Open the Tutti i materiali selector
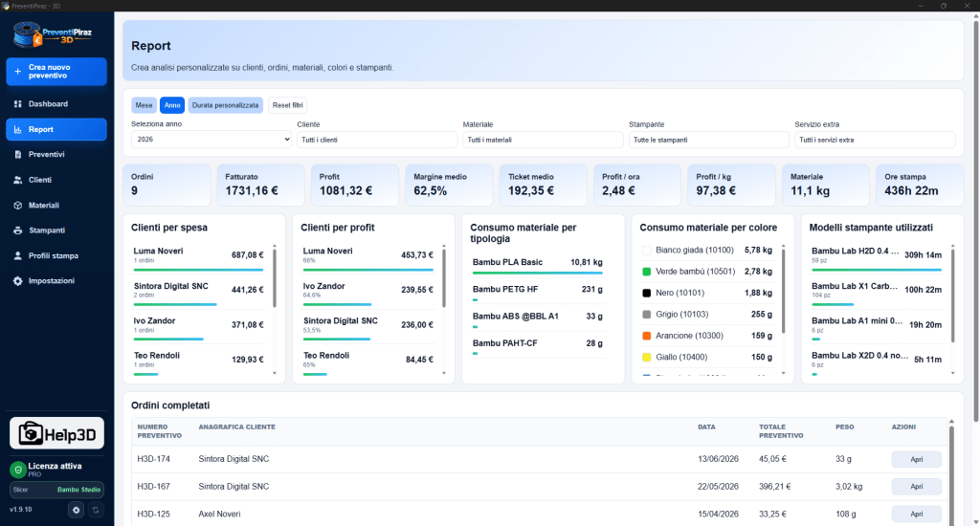This screenshot has height=526, width=980. pyautogui.click(x=544, y=140)
